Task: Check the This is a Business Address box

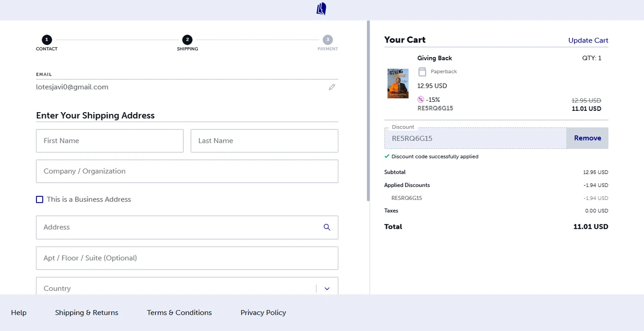Action: [x=40, y=199]
